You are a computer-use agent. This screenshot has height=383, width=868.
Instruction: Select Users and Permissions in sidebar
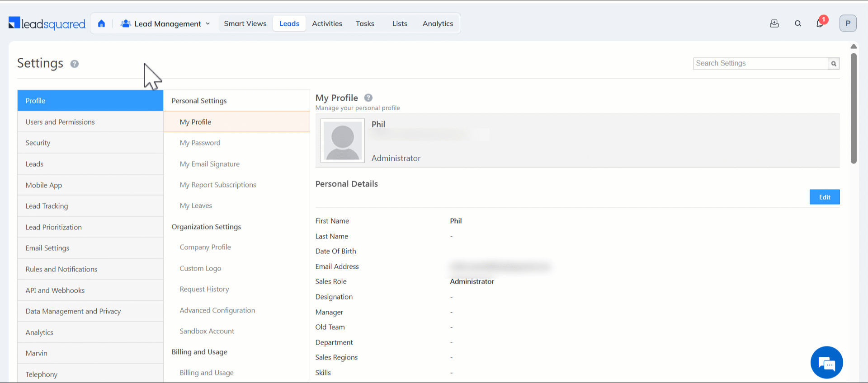coord(60,122)
